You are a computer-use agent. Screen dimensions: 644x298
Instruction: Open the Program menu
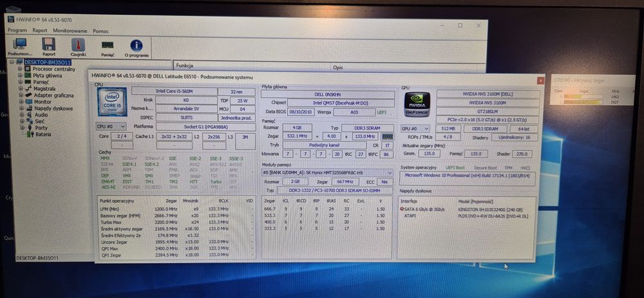coord(17,30)
